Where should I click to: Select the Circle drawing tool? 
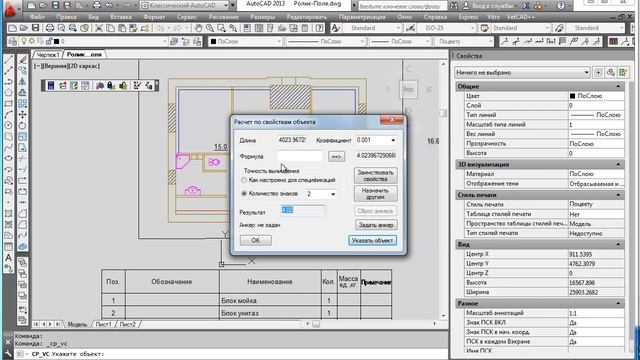pos(8,126)
